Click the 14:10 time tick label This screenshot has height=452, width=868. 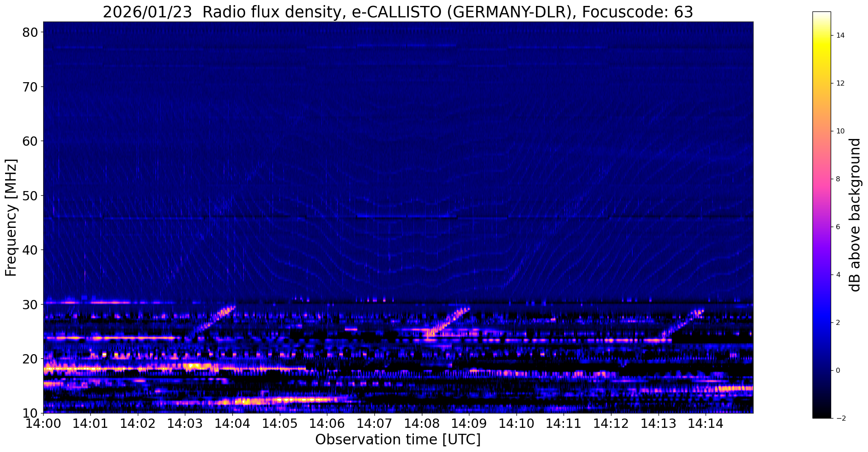pyautogui.click(x=516, y=423)
